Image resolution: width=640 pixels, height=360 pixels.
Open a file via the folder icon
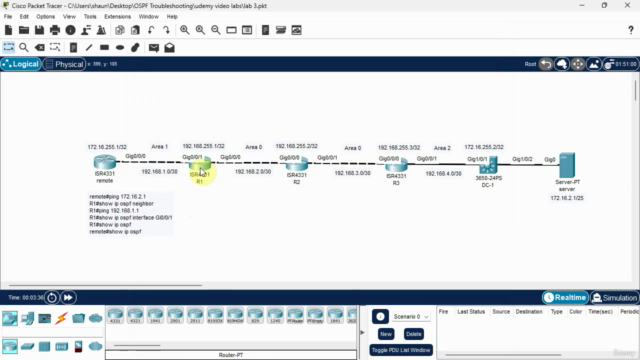(x=24, y=30)
